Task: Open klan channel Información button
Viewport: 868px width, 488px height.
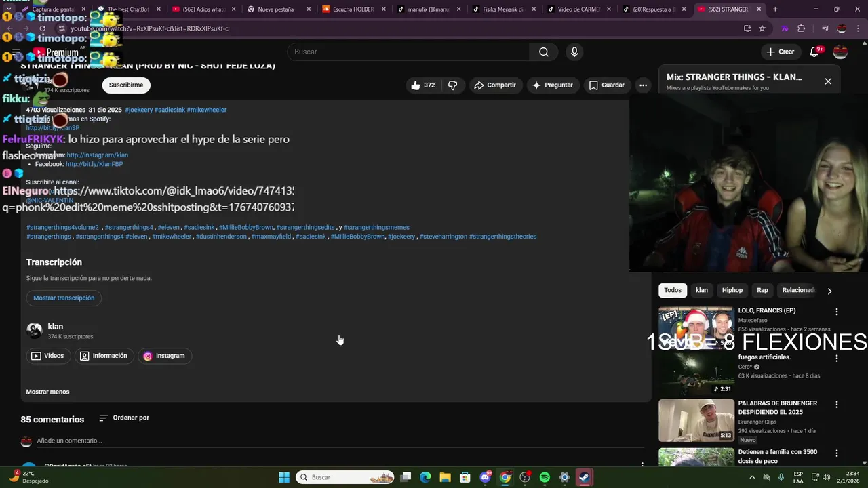Action: click(x=104, y=356)
